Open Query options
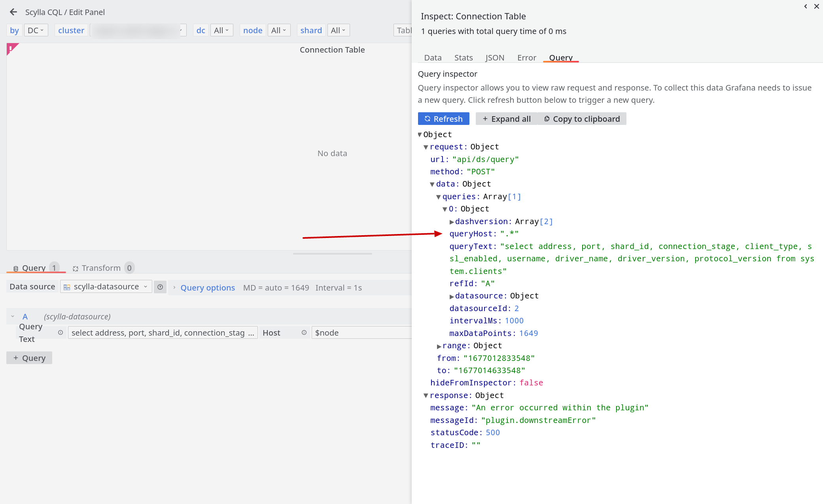Screen dimensions: 823x504 click(207, 287)
